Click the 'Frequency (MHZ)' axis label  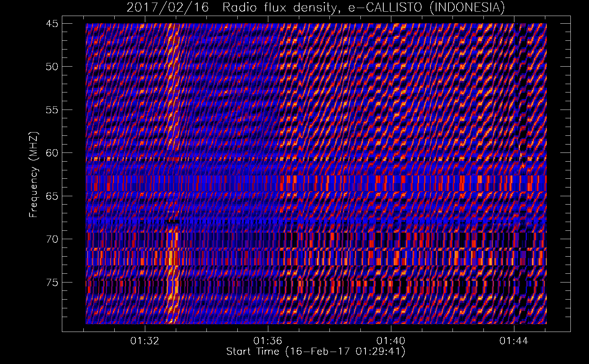(x=33, y=175)
